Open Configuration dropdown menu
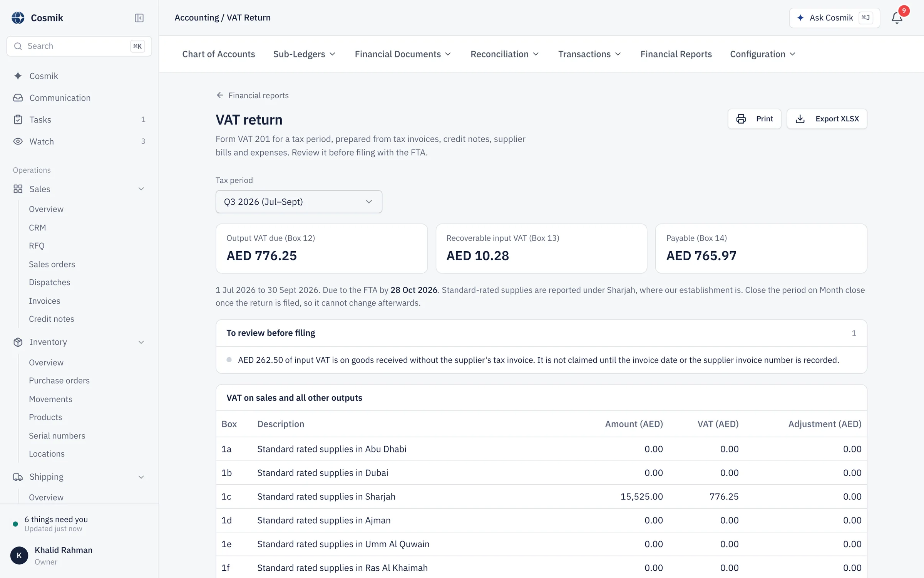 [763, 54]
